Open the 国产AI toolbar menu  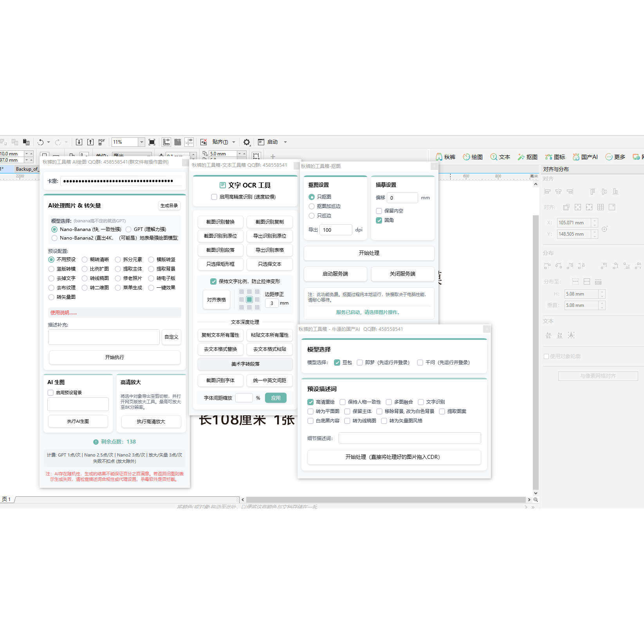tap(585, 157)
